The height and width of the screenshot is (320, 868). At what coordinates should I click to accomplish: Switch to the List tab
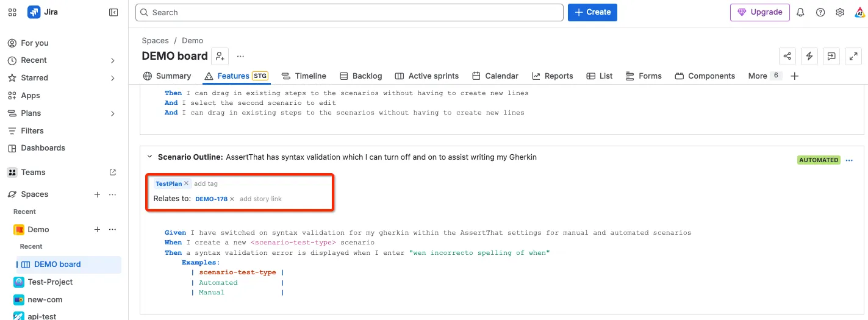pyautogui.click(x=600, y=76)
